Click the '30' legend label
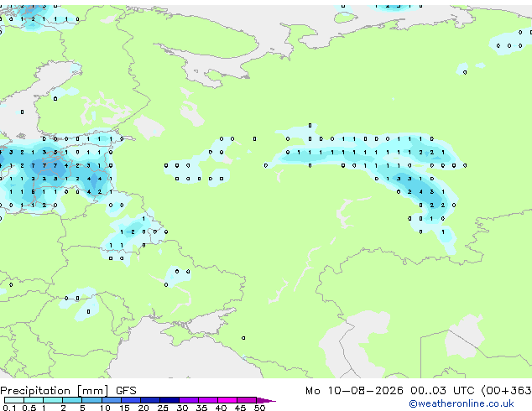 click(182, 408)
